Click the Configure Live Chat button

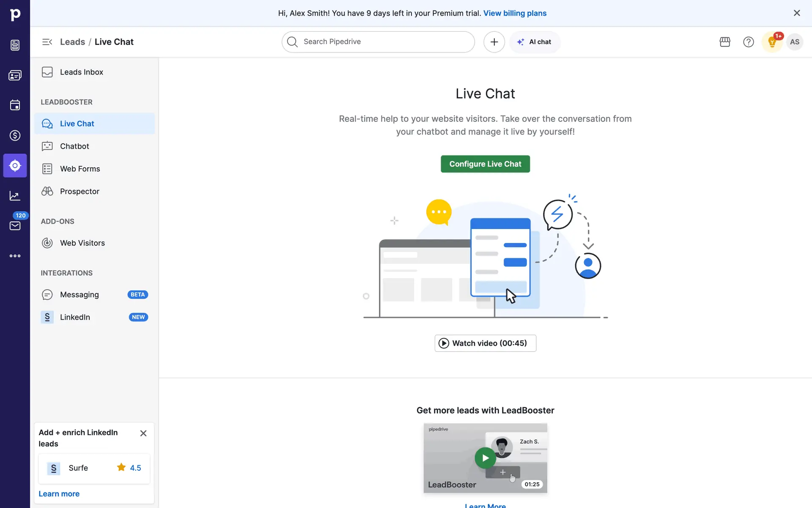[x=485, y=164]
